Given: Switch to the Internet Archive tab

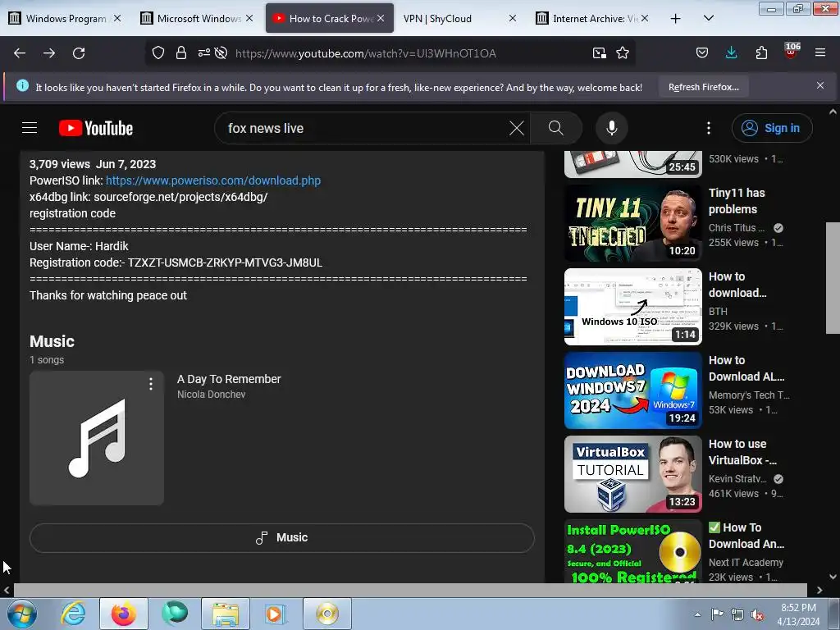Looking at the screenshot, I should tap(592, 19).
